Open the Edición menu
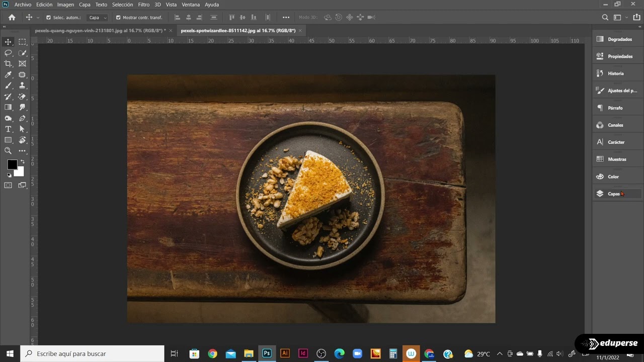The height and width of the screenshot is (362, 644). (44, 5)
